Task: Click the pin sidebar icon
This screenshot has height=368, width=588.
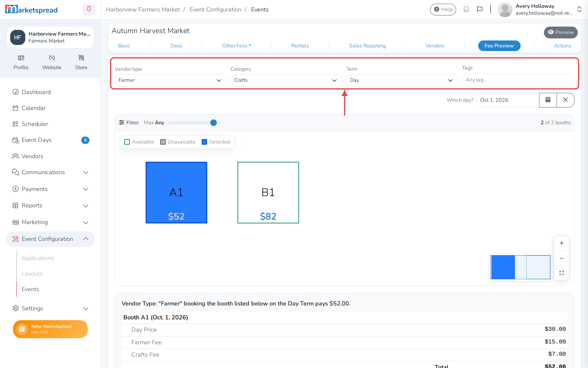Action: (x=89, y=9)
